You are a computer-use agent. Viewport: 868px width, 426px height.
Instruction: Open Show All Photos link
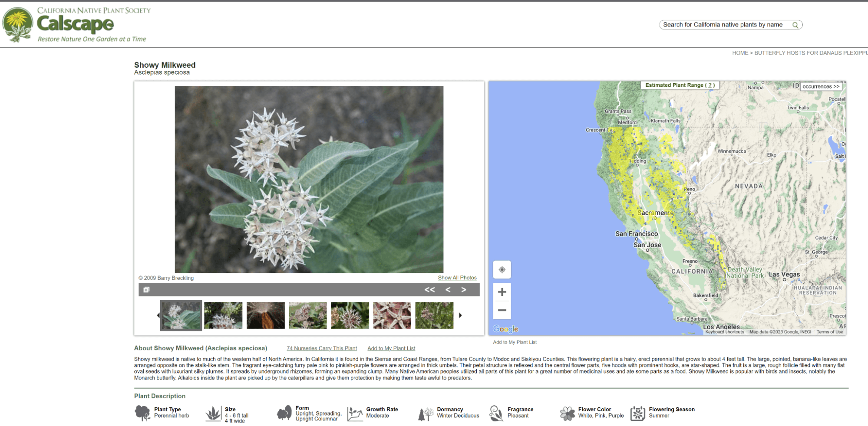457,278
